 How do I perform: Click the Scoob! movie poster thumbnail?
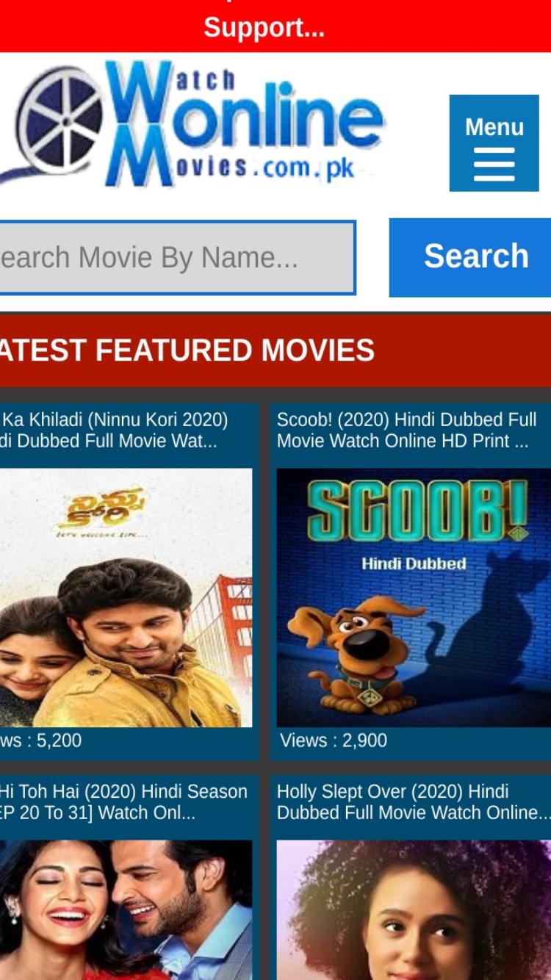[x=414, y=598]
